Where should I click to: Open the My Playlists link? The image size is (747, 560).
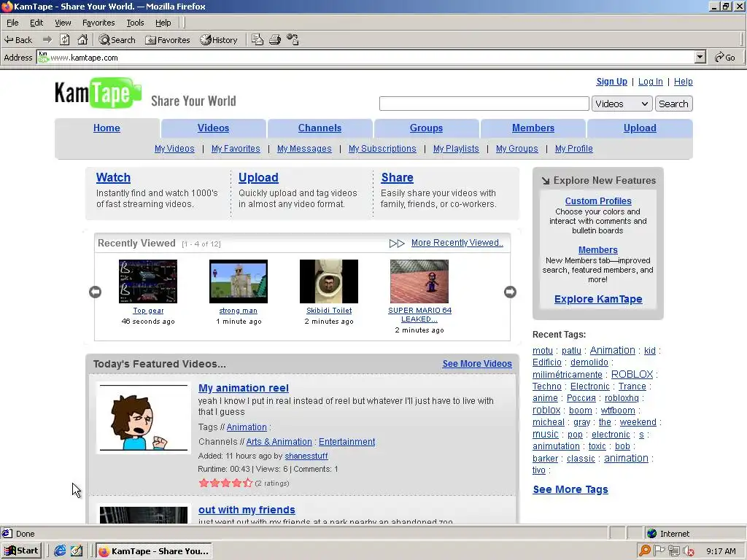(x=456, y=149)
